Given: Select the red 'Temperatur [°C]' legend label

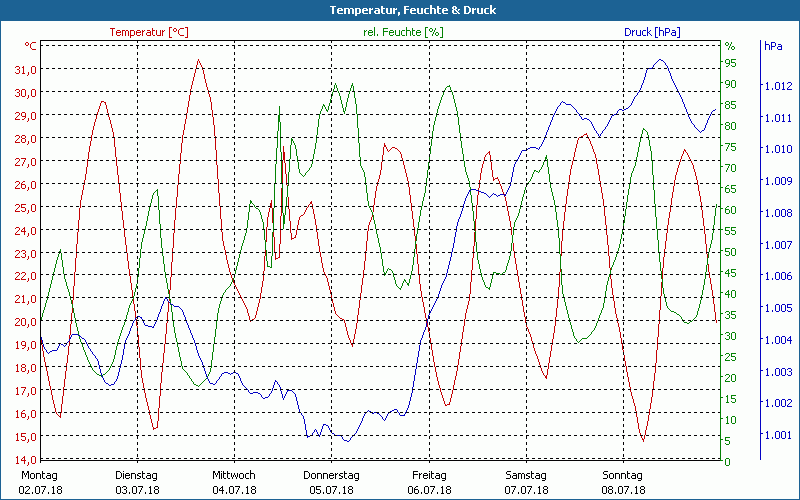Looking at the screenshot, I should [148, 32].
